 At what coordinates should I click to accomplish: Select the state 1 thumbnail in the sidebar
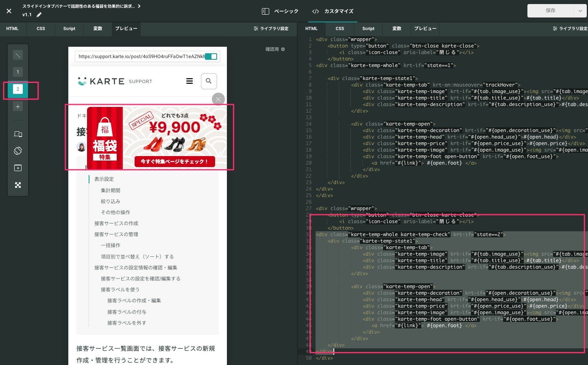(x=18, y=72)
